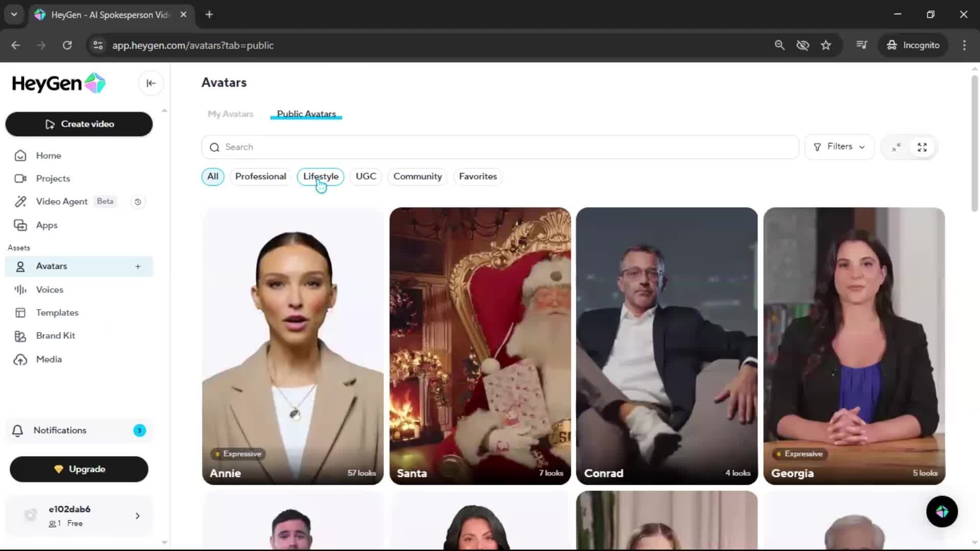Click the floating HeyGen assistant button

click(x=942, y=511)
